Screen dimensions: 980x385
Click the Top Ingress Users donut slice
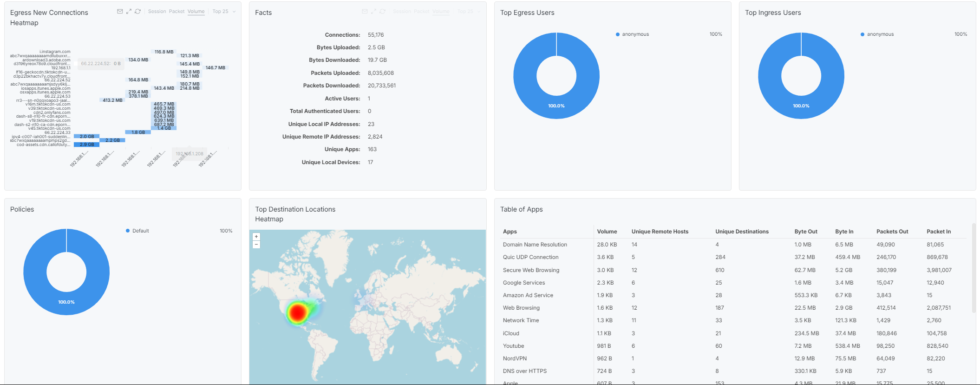[801, 106]
